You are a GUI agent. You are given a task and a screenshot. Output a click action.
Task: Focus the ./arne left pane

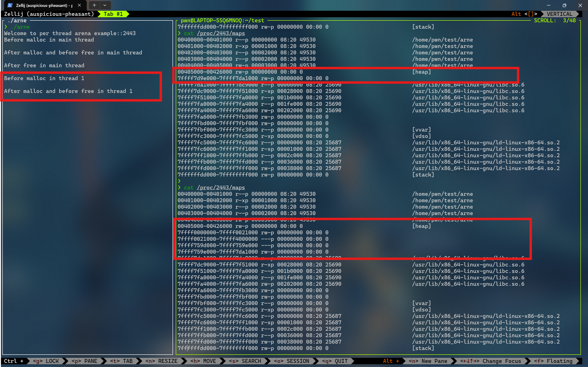tap(87, 194)
